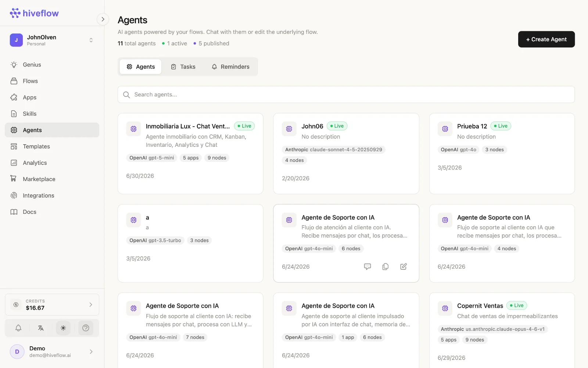Click the Live badge on Inmobiliaria Lux
Viewport: 588px width, 368px height.
click(x=244, y=126)
